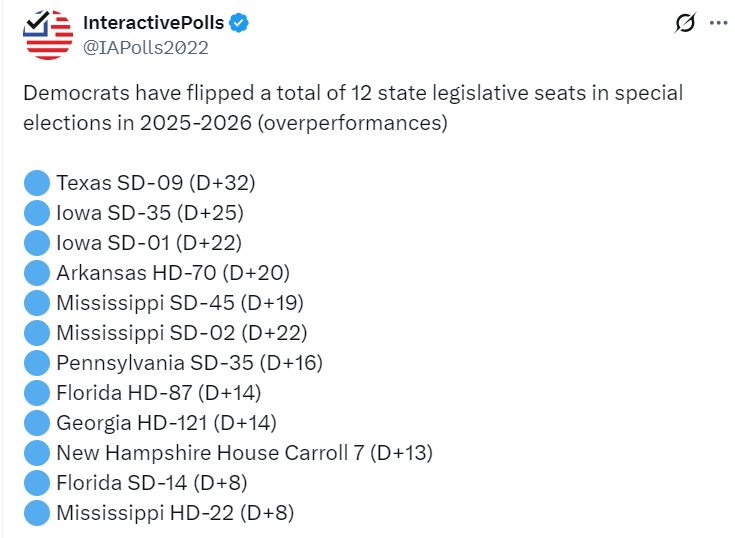Click the Mississippi SD-45 (D+19) text
The width and height of the screenshot is (735, 538).
(179, 303)
